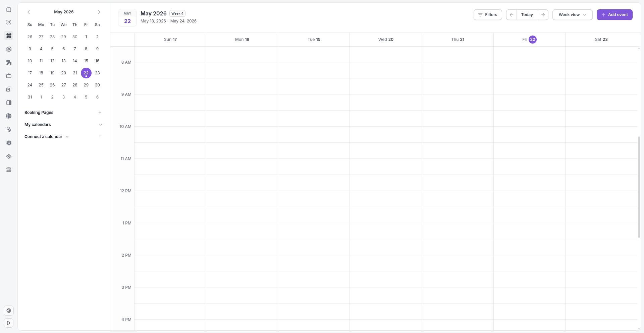Image resolution: width=644 pixels, height=333 pixels.
Task: Select May 25 in the mini calendar
Action: coord(41,85)
